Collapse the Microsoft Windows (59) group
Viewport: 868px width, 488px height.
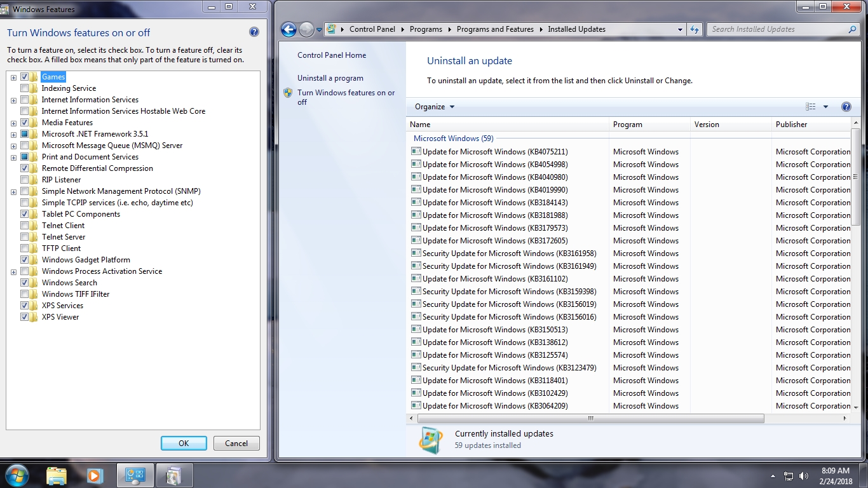(x=454, y=139)
